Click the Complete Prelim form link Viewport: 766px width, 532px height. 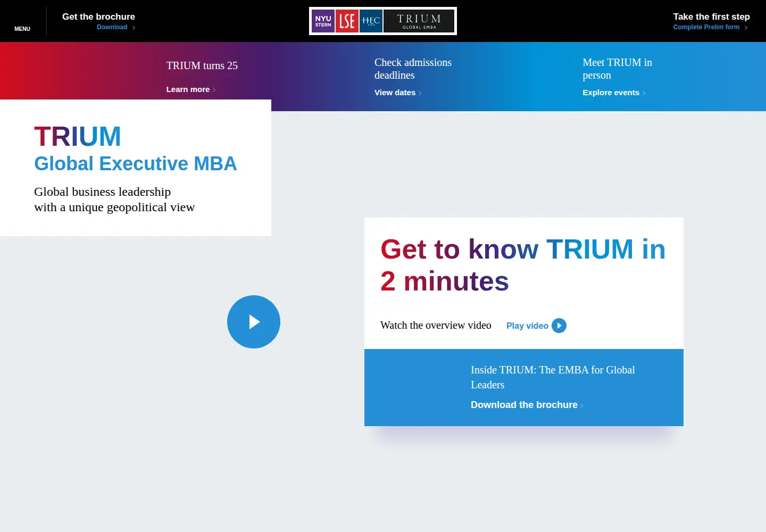point(710,27)
